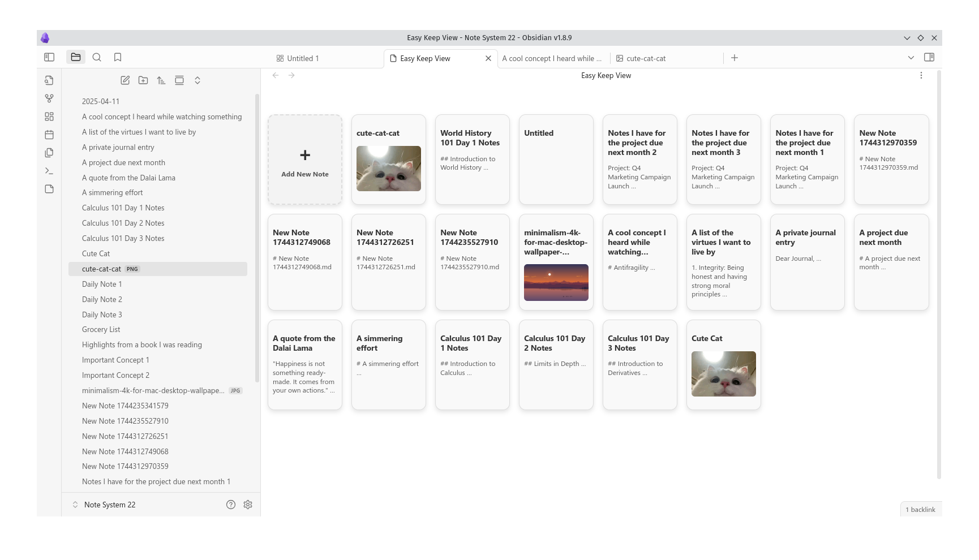Create a new folder in file explorer

pos(143,80)
